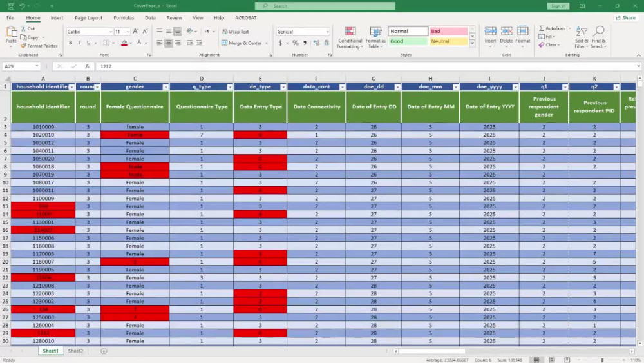Open Conditional Formatting menu
The image size is (644, 363).
tap(350, 37)
